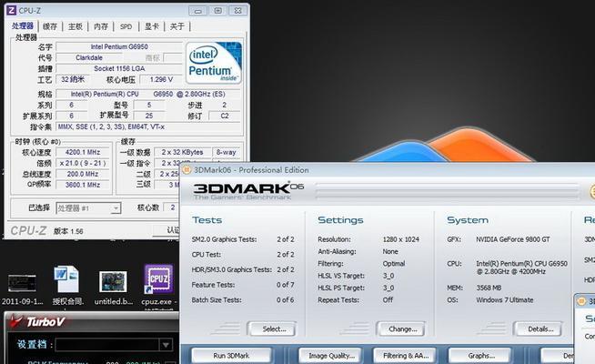Screen dimensions: 595x364
Task: Click the multiplier x 21.0 ( 9 - 21 ) value
Action: (83, 163)
